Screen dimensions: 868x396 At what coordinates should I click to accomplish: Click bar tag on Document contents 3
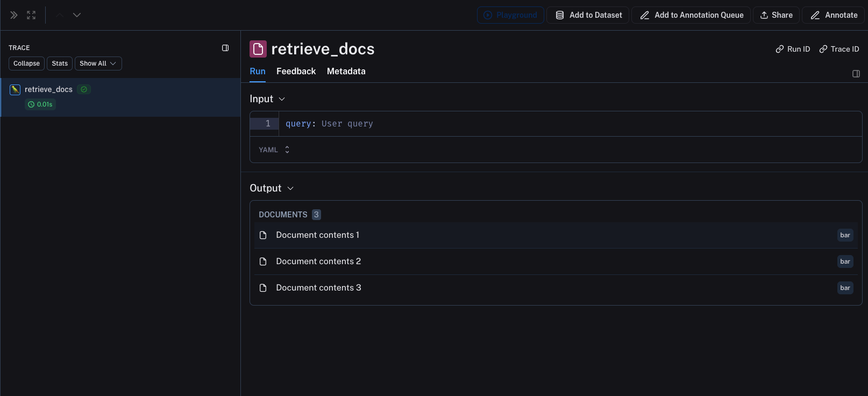[x=845, y=288]
